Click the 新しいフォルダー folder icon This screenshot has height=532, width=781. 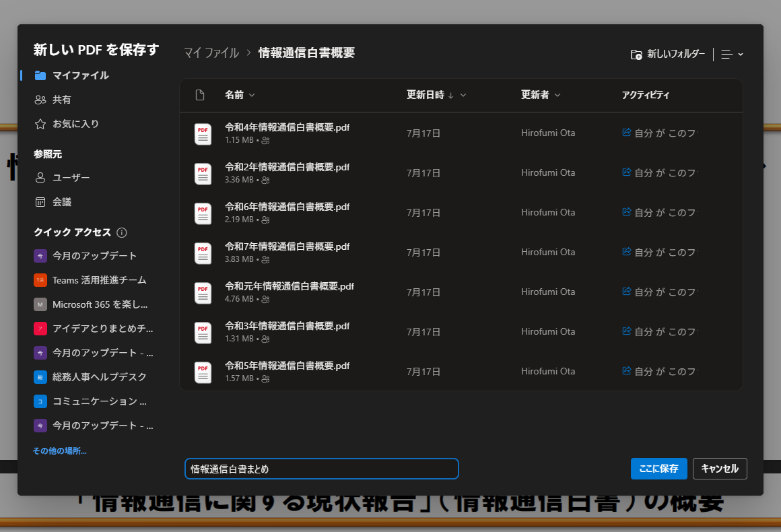[x=636, y=55]
